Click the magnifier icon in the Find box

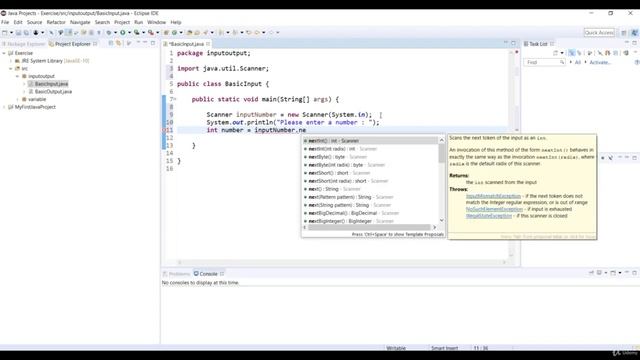click(x=562, y=62)
